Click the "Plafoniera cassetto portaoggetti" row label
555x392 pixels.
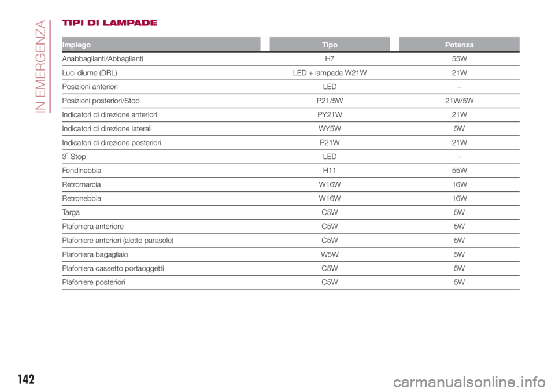[x=113, y=268]
